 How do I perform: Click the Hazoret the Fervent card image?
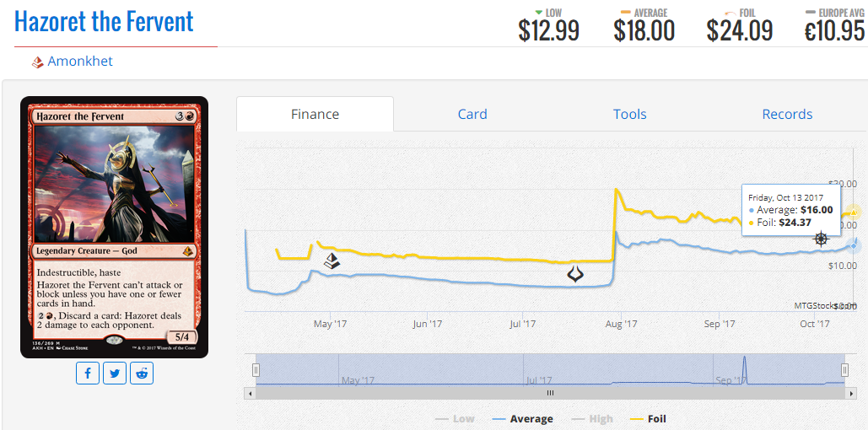coord(115,228)
